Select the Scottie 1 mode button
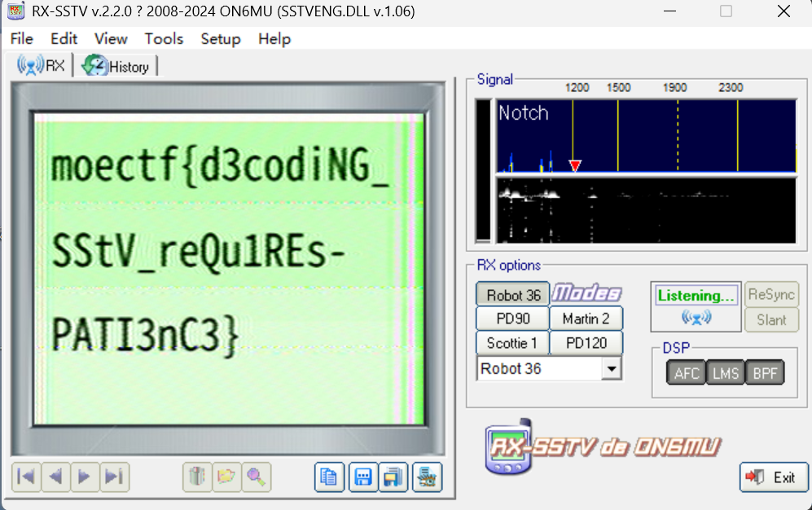 tap(512, 343)
